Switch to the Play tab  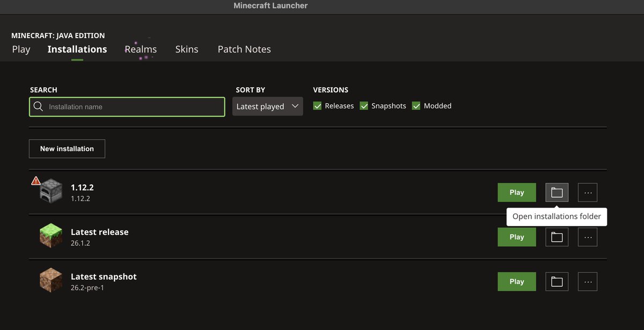click(x=21, y=49)
